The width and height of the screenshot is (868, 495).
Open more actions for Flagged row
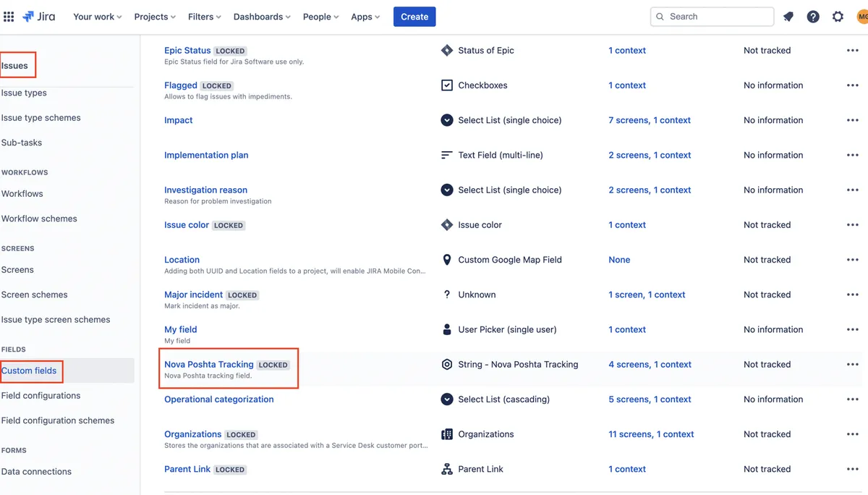[x=852, y=85]
